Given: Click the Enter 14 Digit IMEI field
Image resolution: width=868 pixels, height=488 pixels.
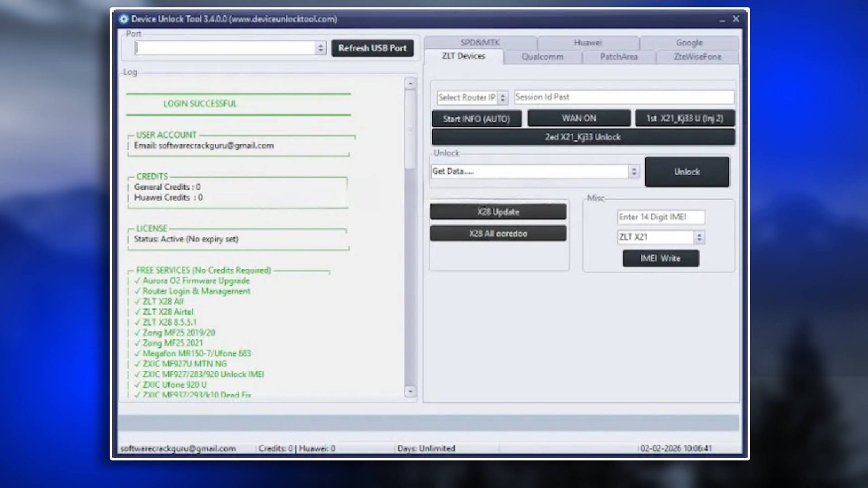Looking at the screenshot, I should click(660, 217).
